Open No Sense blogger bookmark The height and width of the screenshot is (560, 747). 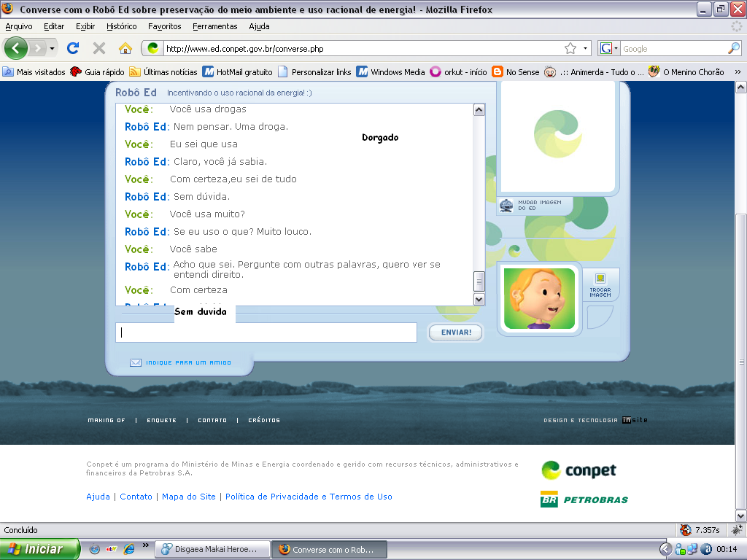[516, 72]
